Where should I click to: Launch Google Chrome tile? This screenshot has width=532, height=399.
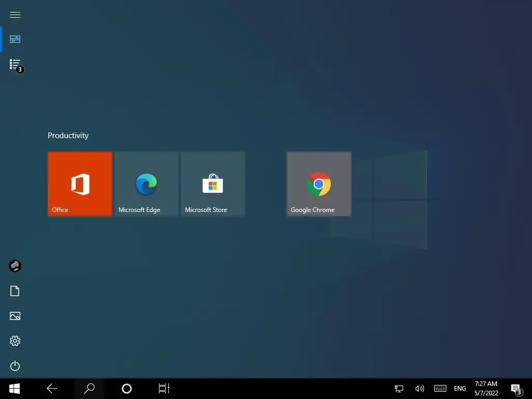pyautogui.click(x=319, y=184)
